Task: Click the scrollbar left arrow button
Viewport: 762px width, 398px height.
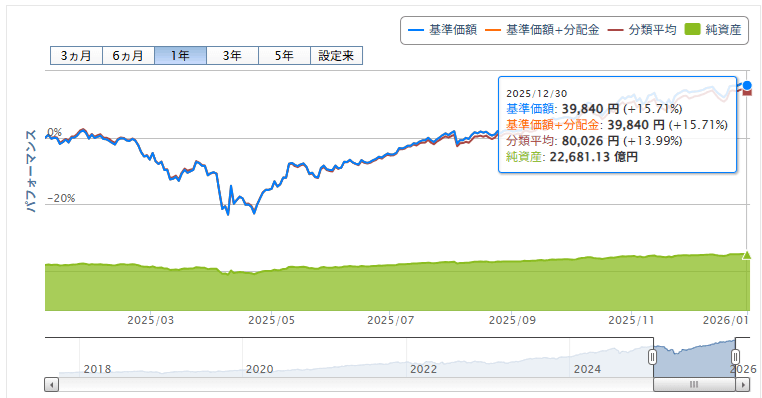Action: tap(52, 385)
